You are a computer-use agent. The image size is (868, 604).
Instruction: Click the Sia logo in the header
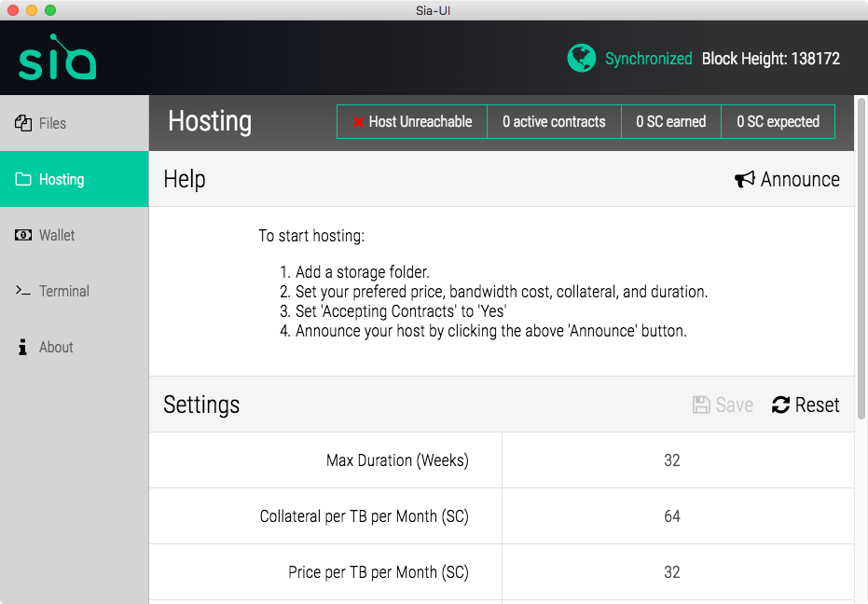coord(57,57)
